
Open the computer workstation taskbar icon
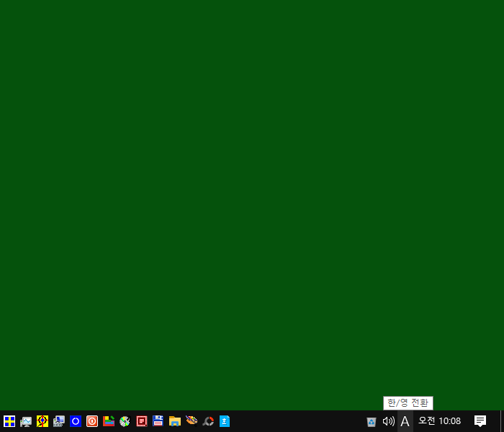pos(59,421)
